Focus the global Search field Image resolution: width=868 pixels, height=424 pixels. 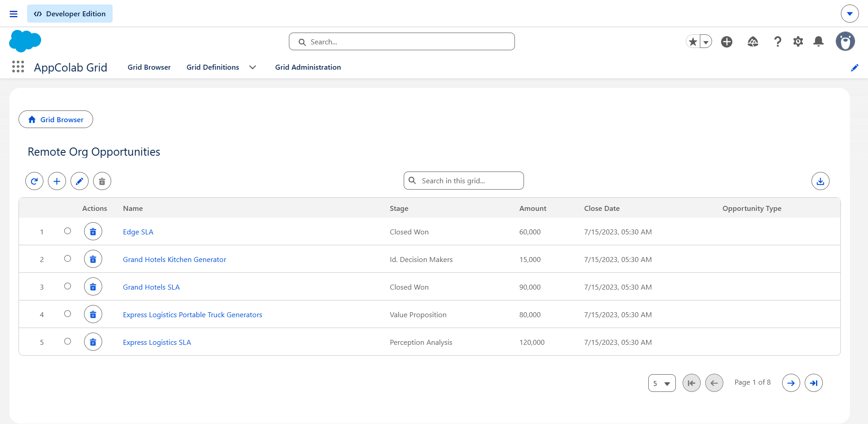point(401,42)
